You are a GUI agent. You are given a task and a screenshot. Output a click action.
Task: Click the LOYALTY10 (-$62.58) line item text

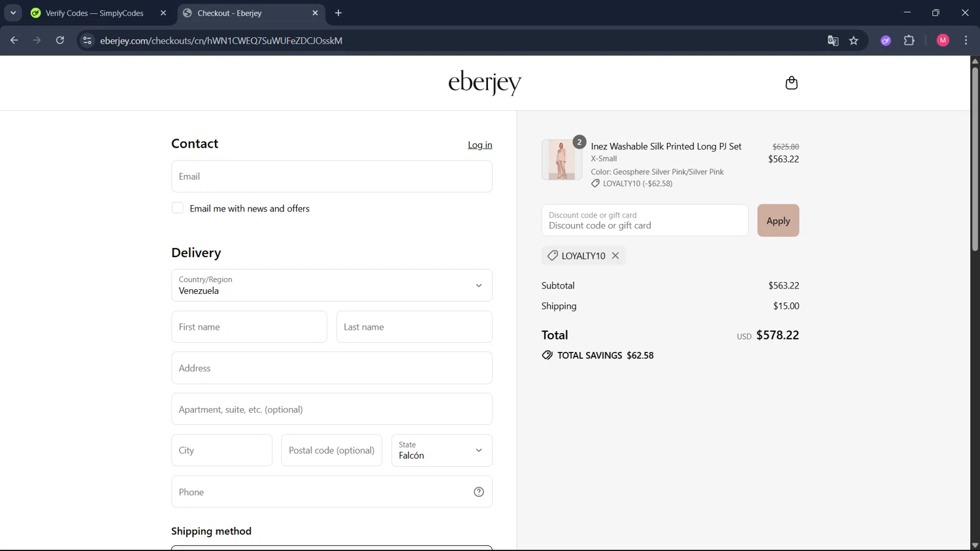point(638,183)
